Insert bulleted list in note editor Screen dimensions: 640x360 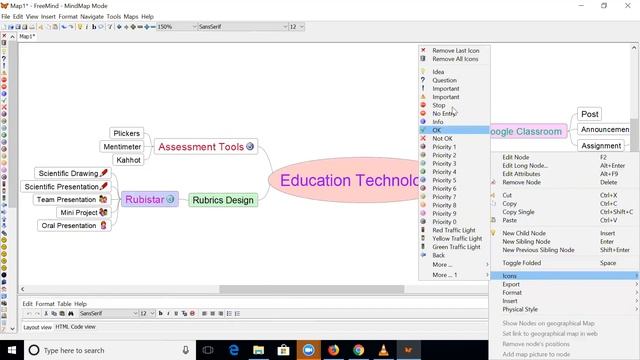[x=229, y=313]
